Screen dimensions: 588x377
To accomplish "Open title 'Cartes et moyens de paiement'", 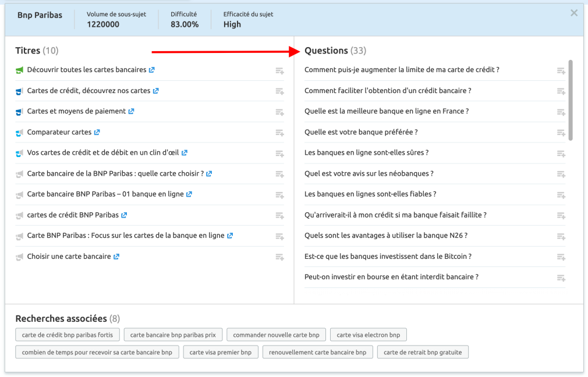I will tap(76, 111).
